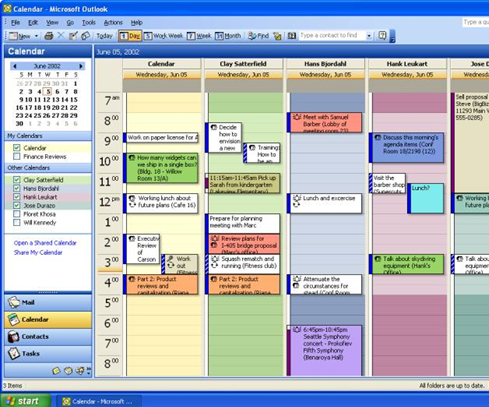
Task: Click the Find toolbar button
Action: [259, 36]
